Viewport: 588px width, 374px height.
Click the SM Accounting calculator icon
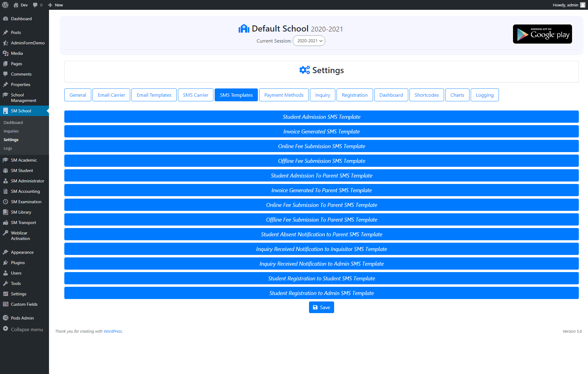(x=6, y=191)
